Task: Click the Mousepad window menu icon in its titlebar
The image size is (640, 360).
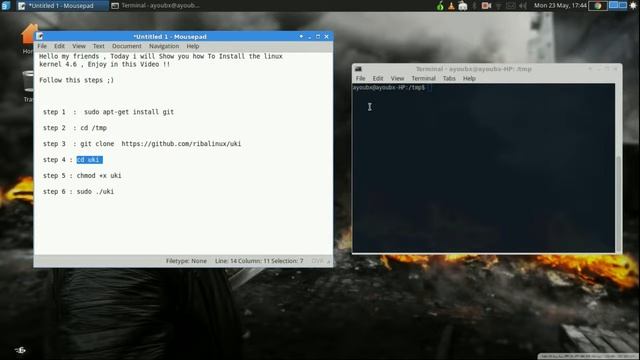Action: [40, 36]
